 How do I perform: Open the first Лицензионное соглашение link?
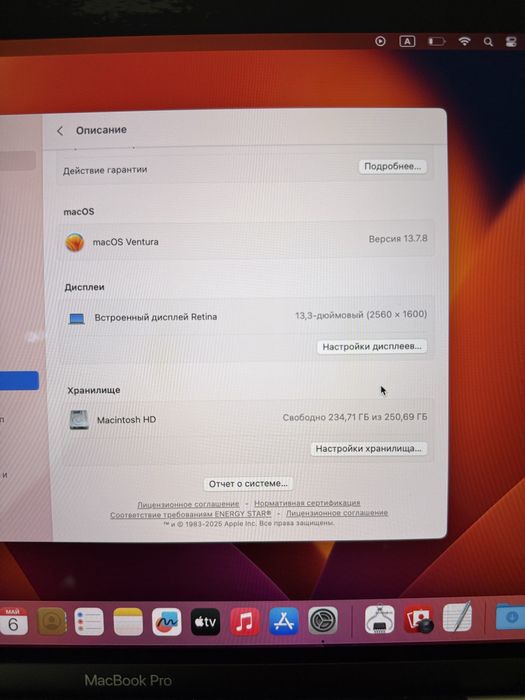click(x=188, y=504)
